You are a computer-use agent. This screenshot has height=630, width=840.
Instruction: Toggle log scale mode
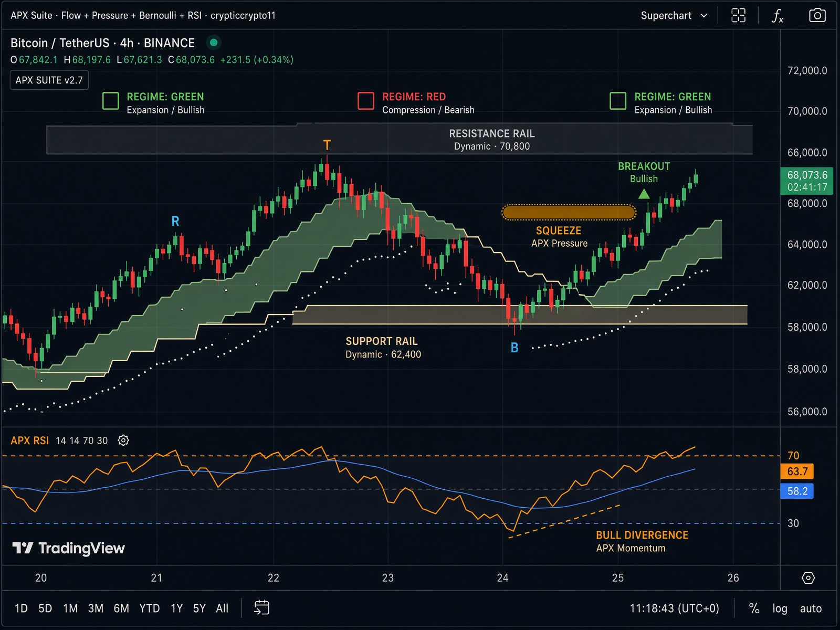point(780,608)
